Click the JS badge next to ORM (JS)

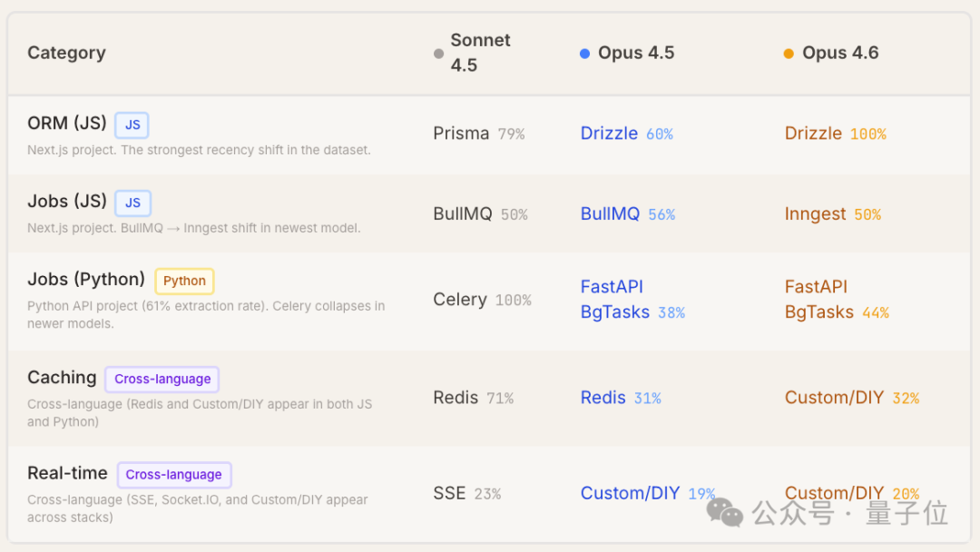[132, 125]
